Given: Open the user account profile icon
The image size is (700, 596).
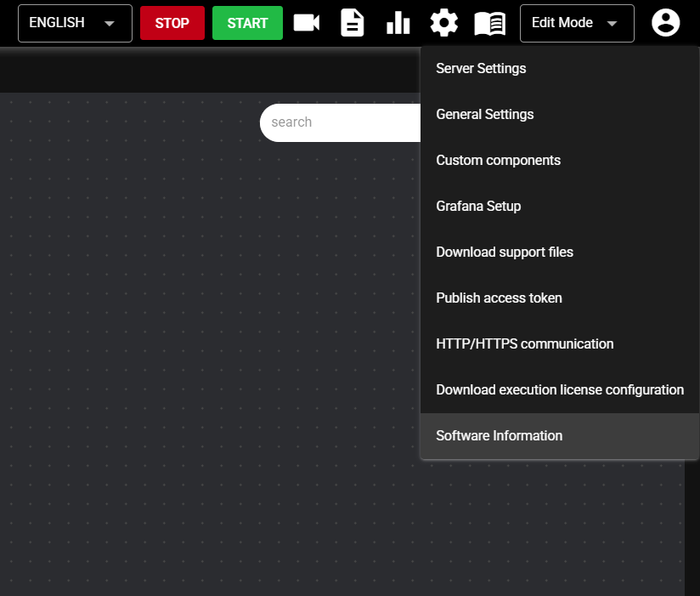Looking at the screenshot, I should click(665, 23).
